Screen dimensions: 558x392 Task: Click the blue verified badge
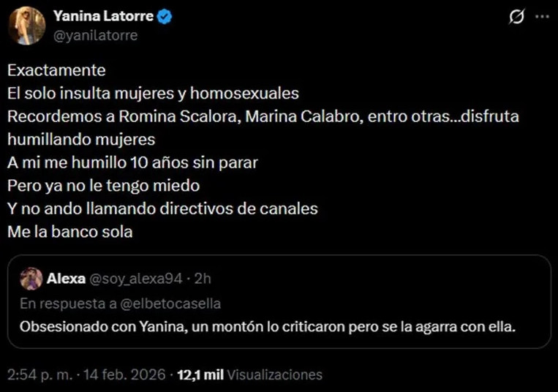[x=165, y=17]
